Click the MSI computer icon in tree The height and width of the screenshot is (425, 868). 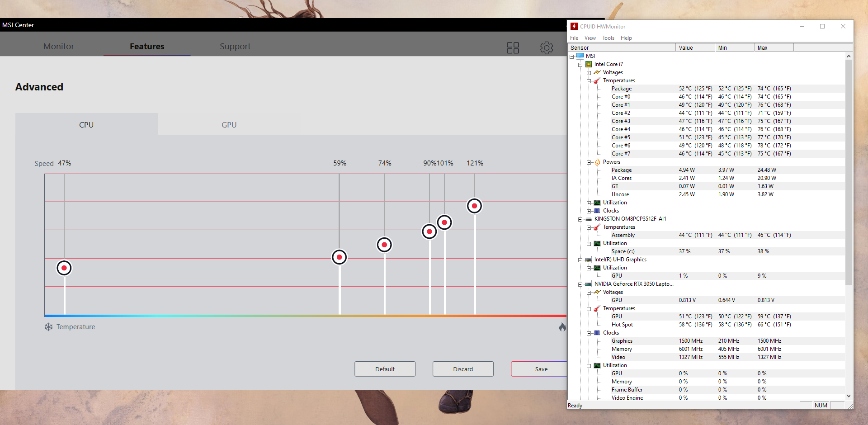(580, 56)
